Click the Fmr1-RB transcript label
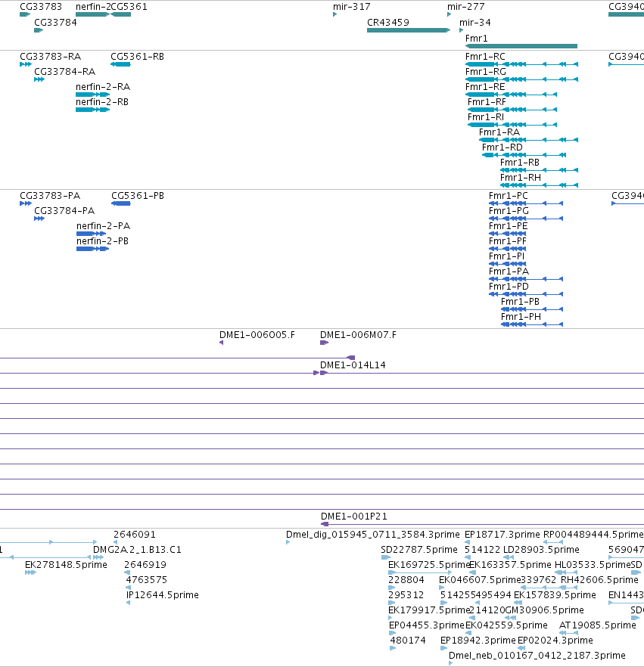Viewport: 644px width, 667px height. 520,163
